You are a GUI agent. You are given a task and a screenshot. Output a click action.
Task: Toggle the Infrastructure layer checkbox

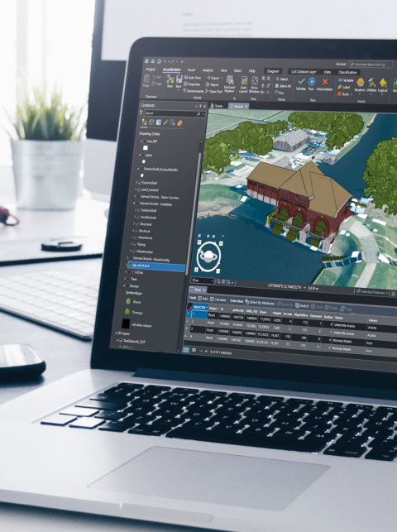(x=134, y=252)
